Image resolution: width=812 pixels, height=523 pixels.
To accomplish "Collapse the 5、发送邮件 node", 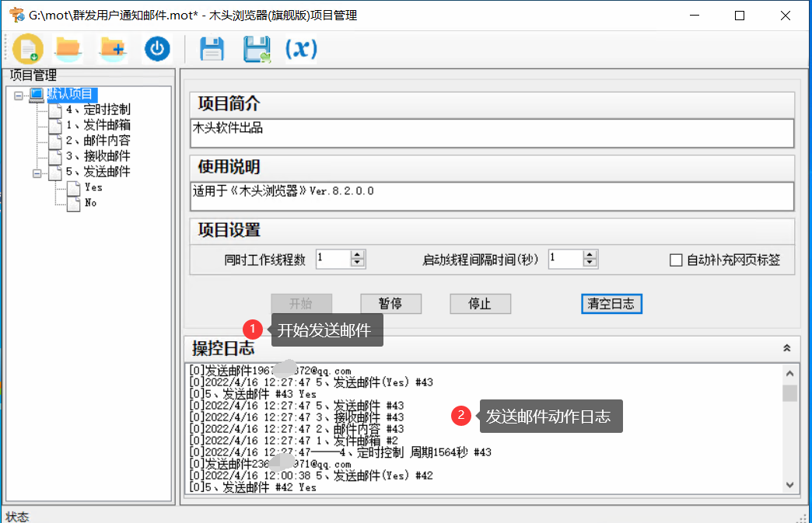I will point(37,172).
